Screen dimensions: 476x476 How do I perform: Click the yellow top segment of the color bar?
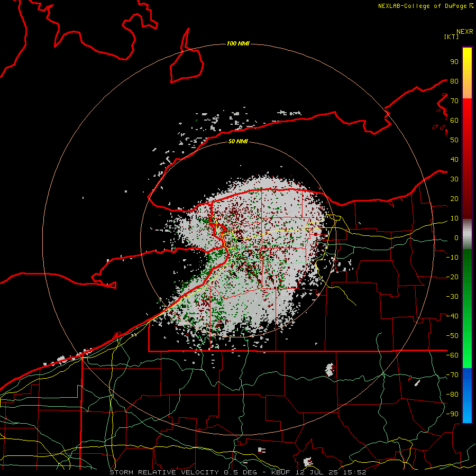coord(467,73)
